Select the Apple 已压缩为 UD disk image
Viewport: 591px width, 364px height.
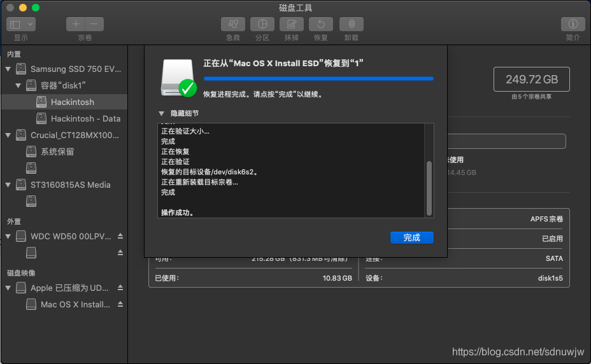click(64, 288)
